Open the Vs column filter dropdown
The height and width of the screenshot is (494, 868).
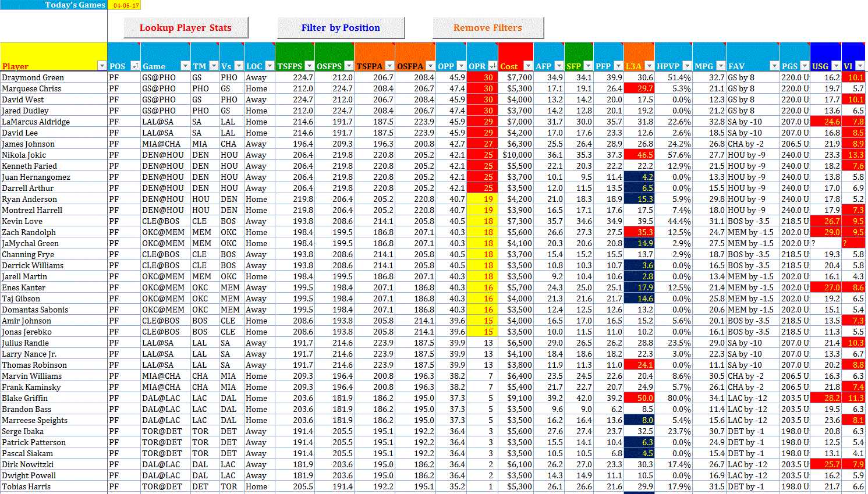click(239, 66)
